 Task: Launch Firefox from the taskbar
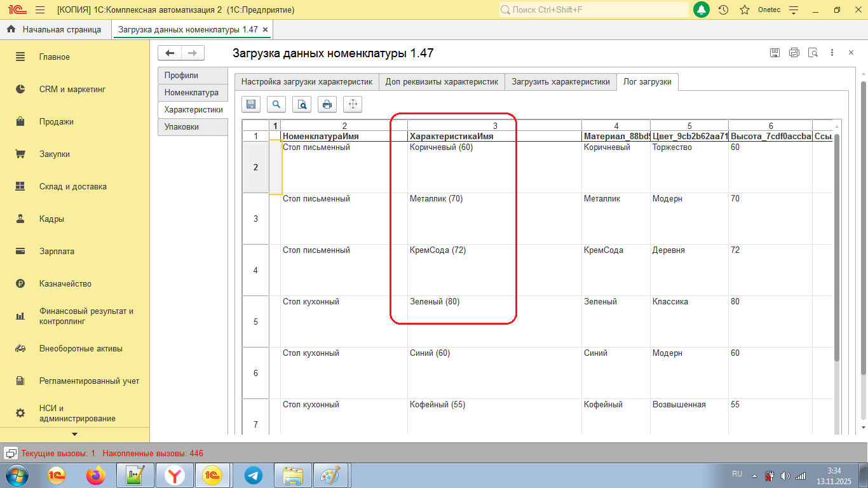pyautogui.click(x=97, y=475)
